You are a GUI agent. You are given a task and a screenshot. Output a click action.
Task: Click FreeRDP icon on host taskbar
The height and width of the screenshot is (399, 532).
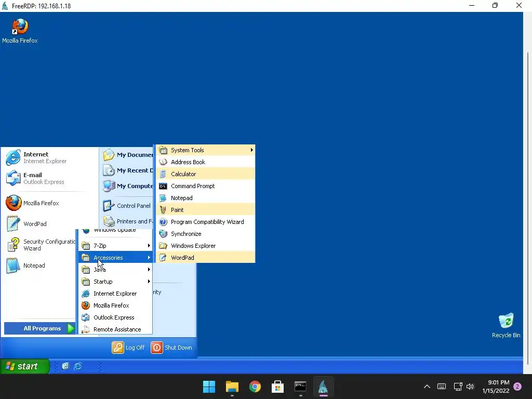click(323, 387)
